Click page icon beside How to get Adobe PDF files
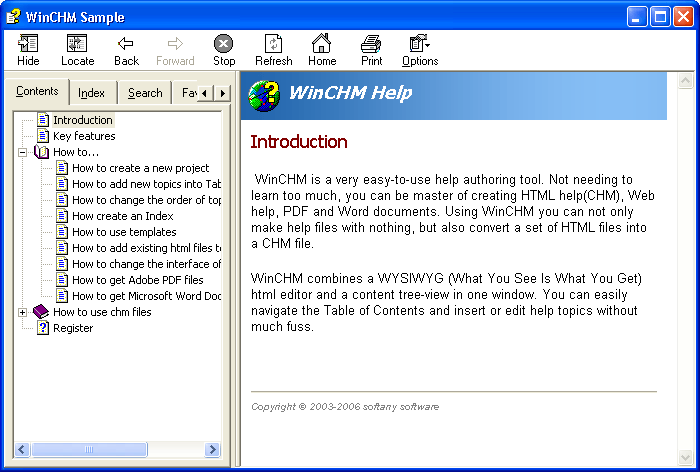 [x=62, y=280]
